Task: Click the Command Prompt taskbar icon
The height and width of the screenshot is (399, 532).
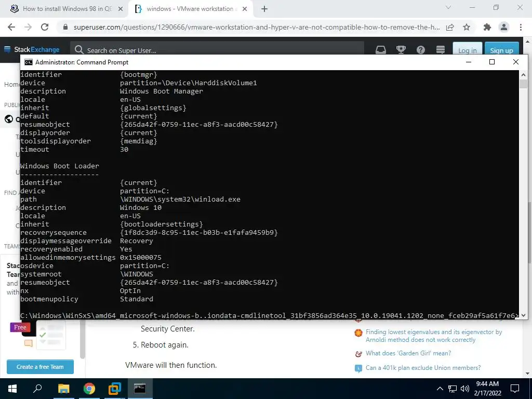Action: tap(140, 389)
